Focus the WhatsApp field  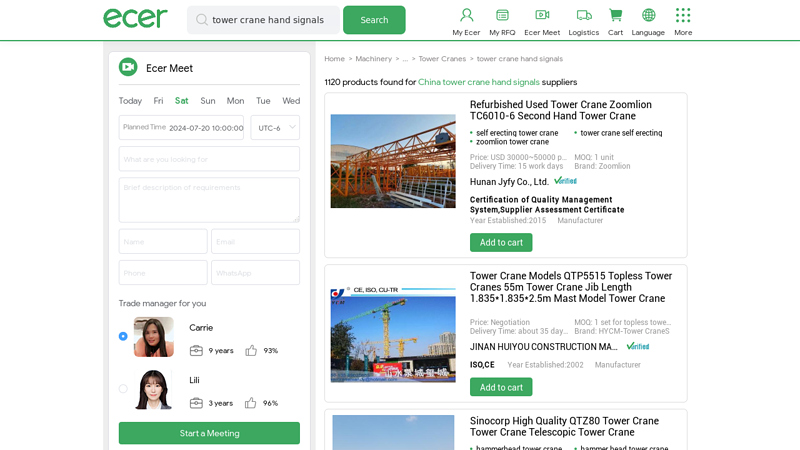coord(256,272)
